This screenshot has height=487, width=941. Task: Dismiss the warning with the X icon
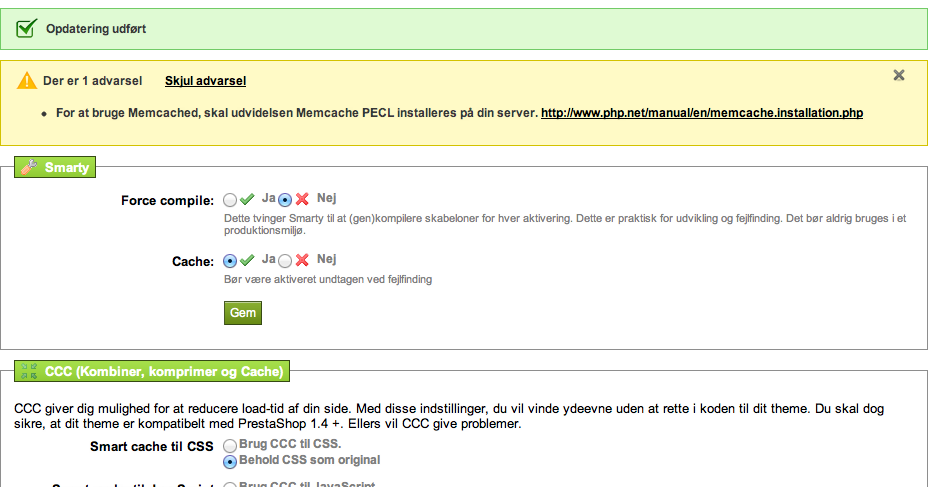(898, 75)
